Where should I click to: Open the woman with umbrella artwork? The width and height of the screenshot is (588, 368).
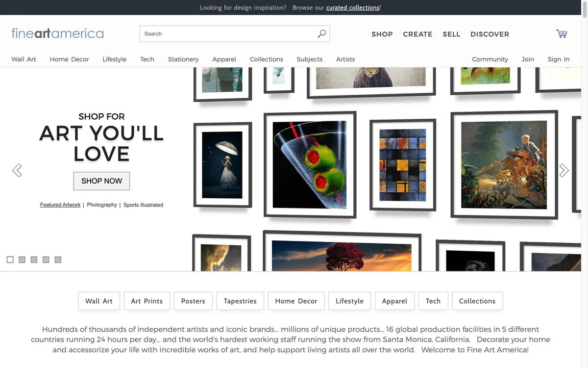223,165
